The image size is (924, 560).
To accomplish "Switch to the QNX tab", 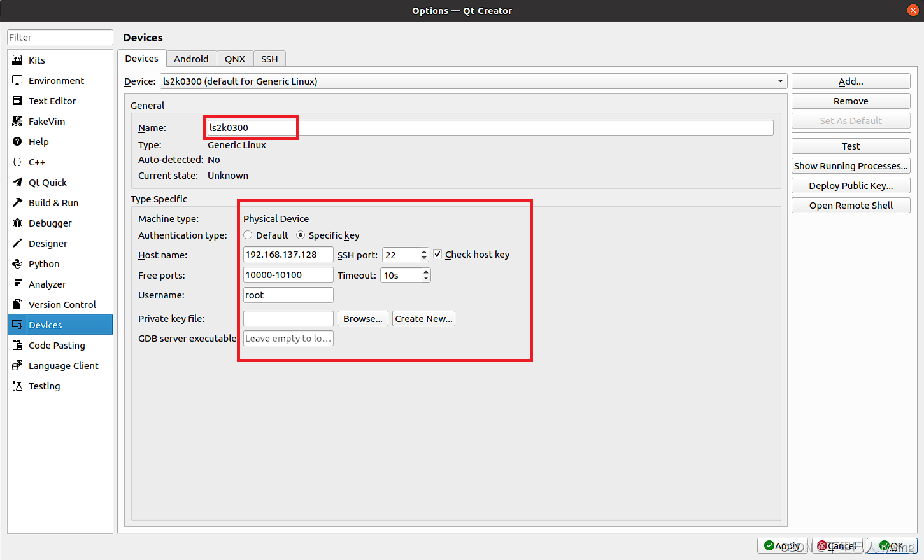I will tap(235, 59).
